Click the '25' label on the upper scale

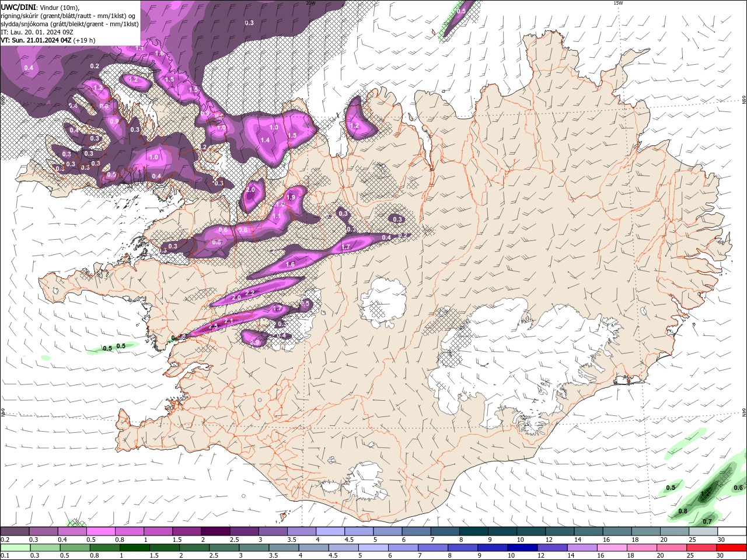(693, 540)
